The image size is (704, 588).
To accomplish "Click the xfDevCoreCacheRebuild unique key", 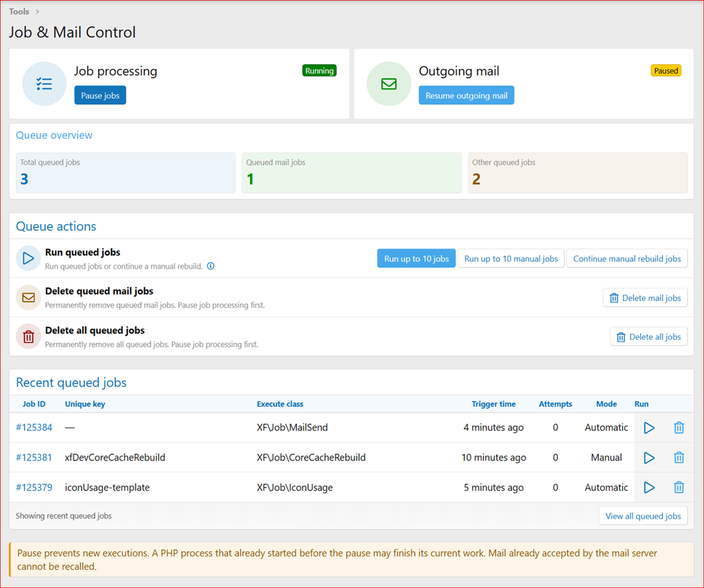I will pyautogui.click(x=115, y=457).
